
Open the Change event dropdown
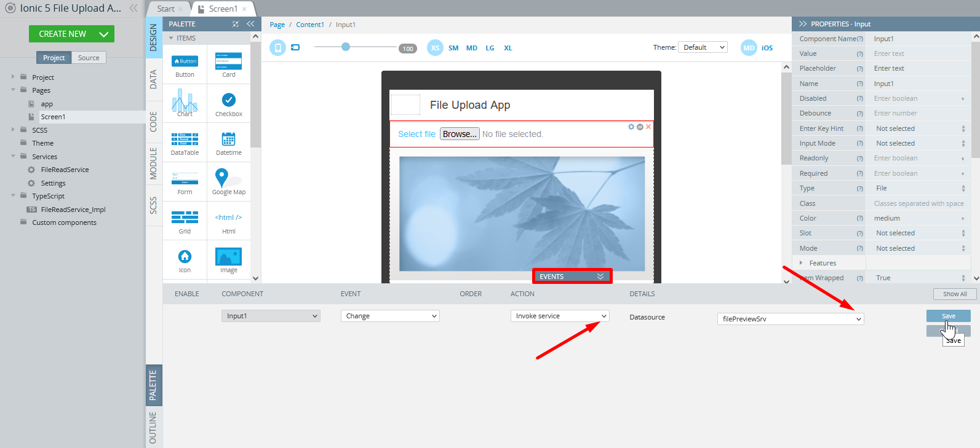point(389,316)
